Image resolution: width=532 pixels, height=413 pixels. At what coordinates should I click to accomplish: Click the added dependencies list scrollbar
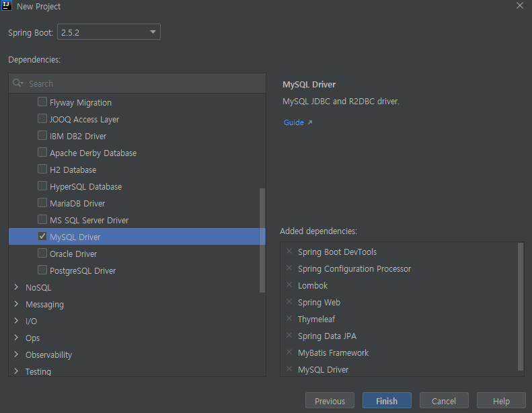(521, 307)
